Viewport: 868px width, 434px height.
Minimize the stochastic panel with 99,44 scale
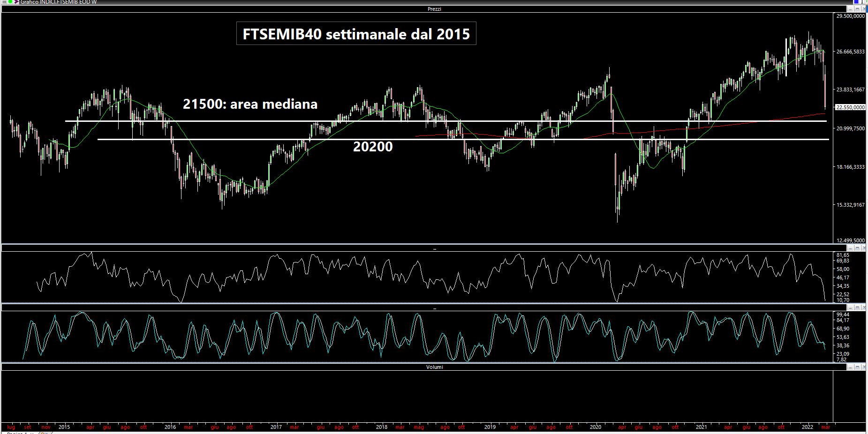pyautogui.click(x=850, y=307)
